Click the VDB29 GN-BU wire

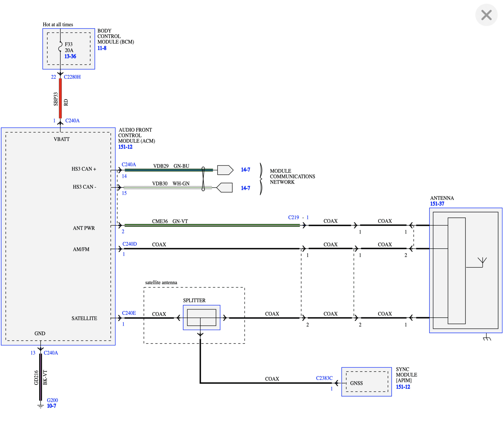coord(169,170)
